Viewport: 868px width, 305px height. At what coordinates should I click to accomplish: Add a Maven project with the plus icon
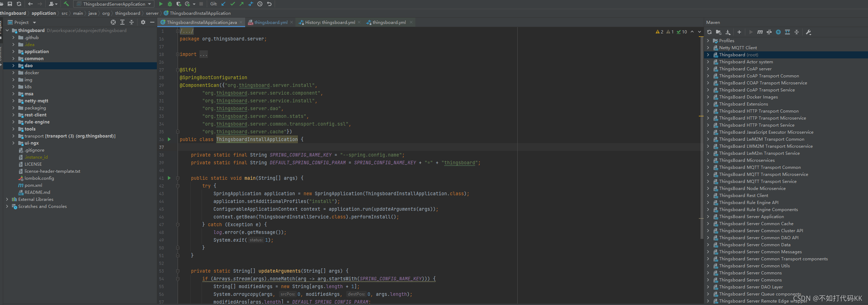click(739, 32)
